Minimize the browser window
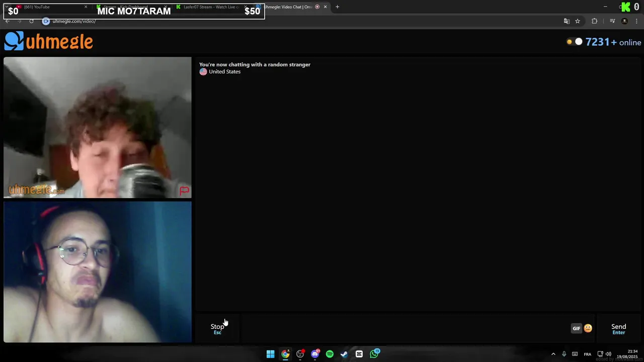 (605, 7)
